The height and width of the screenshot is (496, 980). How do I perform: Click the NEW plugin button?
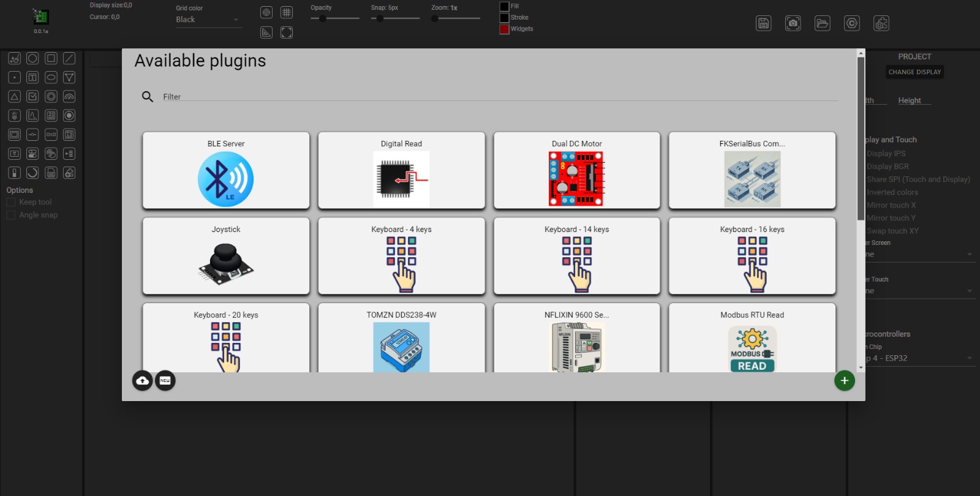coord(165,381)
